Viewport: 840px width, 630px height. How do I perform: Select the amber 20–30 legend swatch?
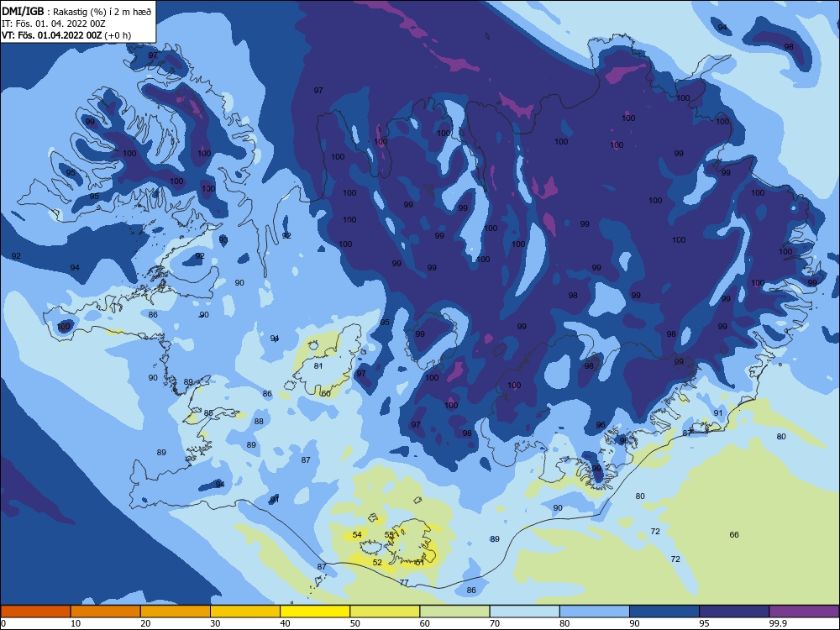pyautogui.click(x=176, y=612)
